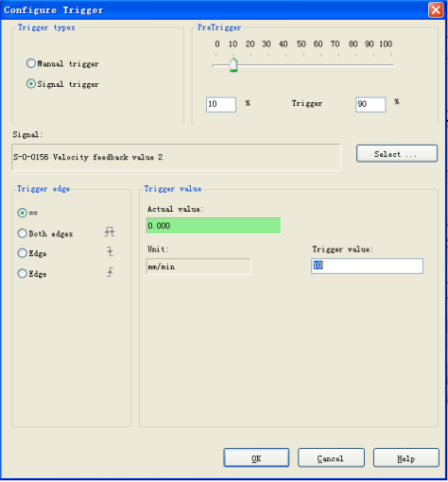Select the falling Edge radio option
This screenshot has height=482, width=448.
tap(22, 253)
